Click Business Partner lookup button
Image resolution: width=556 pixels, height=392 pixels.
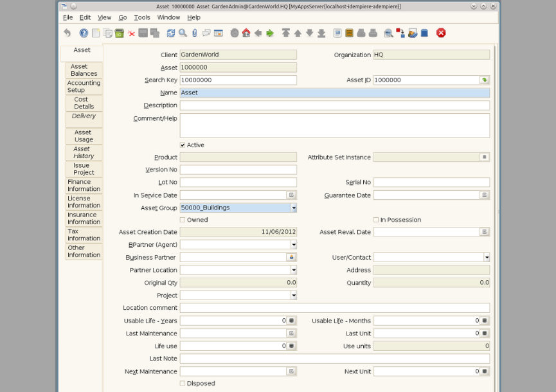coord(291,257)
